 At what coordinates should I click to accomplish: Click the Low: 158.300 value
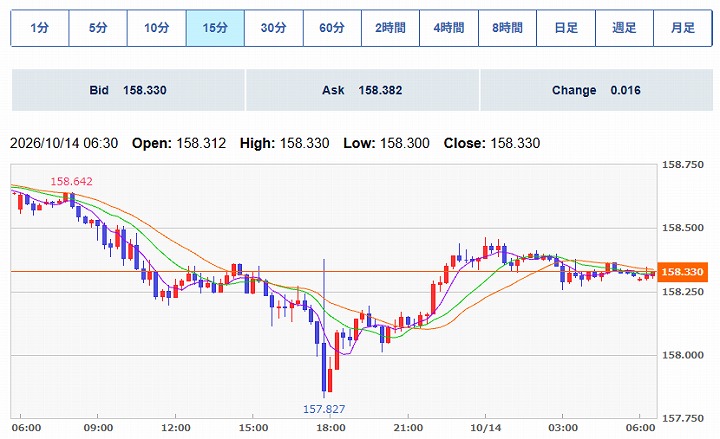tap(387, 143)
